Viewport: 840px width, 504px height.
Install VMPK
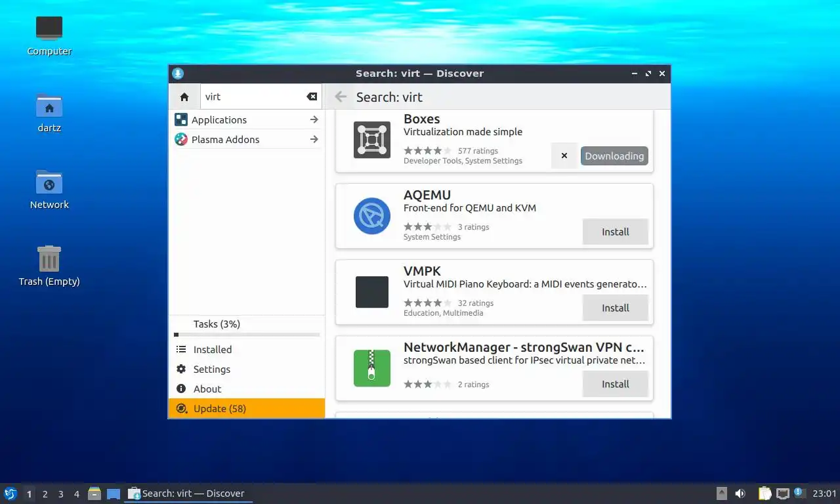coord(616,308)
